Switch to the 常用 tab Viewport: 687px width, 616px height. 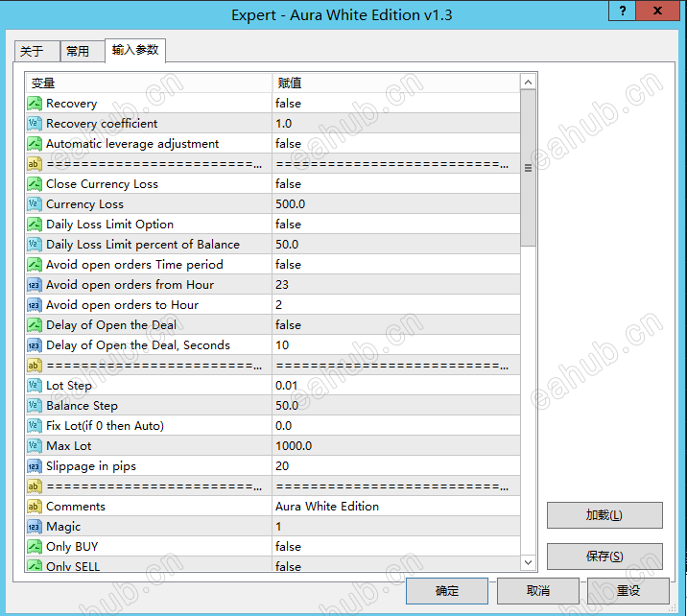tap(82, 51)
